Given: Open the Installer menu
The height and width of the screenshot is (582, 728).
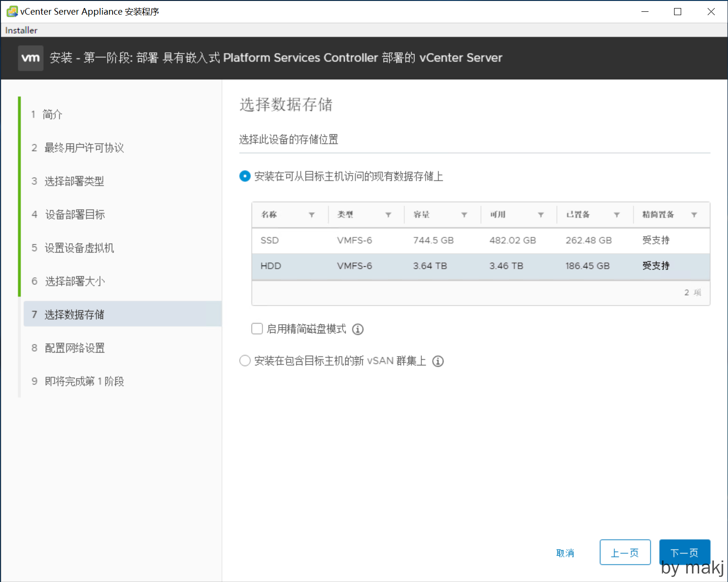Looking at the screenshot, I should [21, 30].
